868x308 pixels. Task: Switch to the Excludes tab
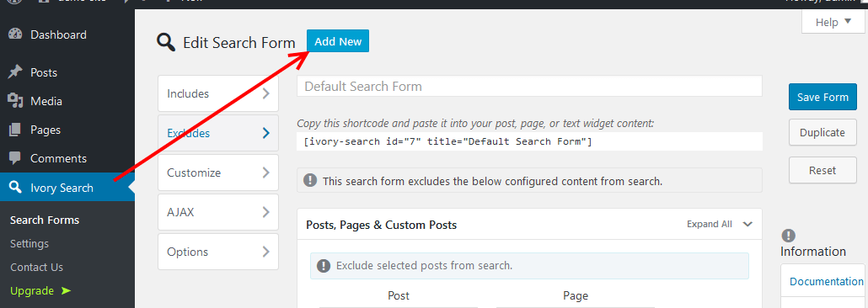pyautogui.click(x=218, y=133)
